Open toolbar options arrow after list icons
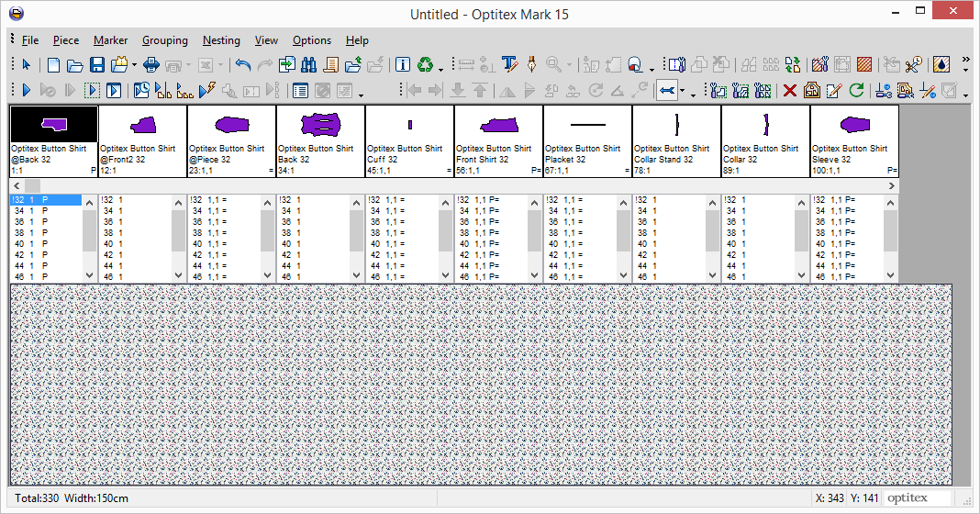Image resolution: width=980 pixels, height=514 pixels. tap(362, 95)
